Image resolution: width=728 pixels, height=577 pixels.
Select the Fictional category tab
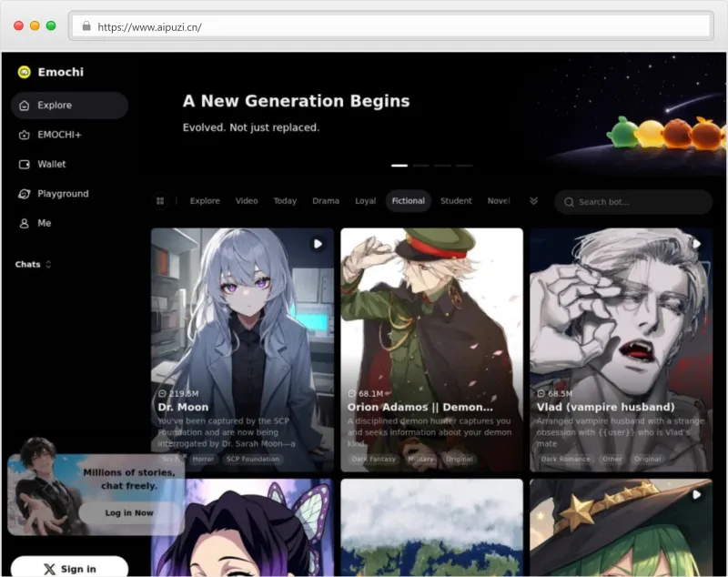pyautogui.click(x=408, y=201)
